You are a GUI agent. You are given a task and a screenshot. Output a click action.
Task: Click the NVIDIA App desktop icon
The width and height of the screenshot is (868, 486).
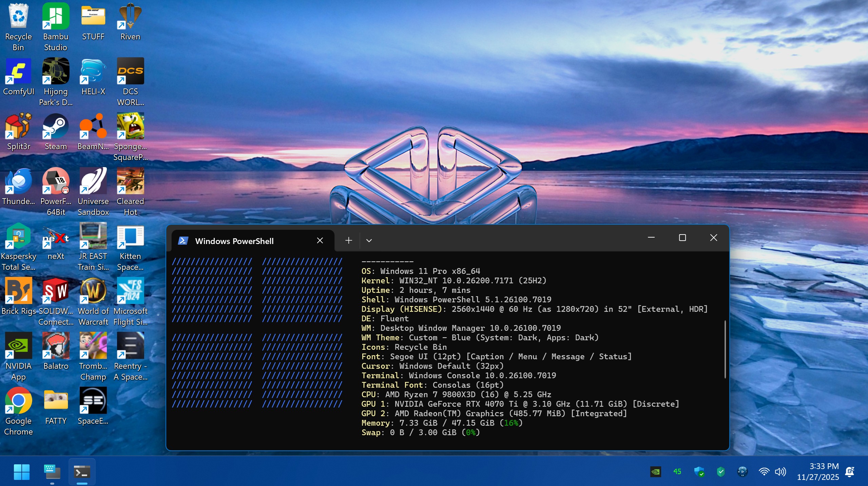tap(18, 346)
